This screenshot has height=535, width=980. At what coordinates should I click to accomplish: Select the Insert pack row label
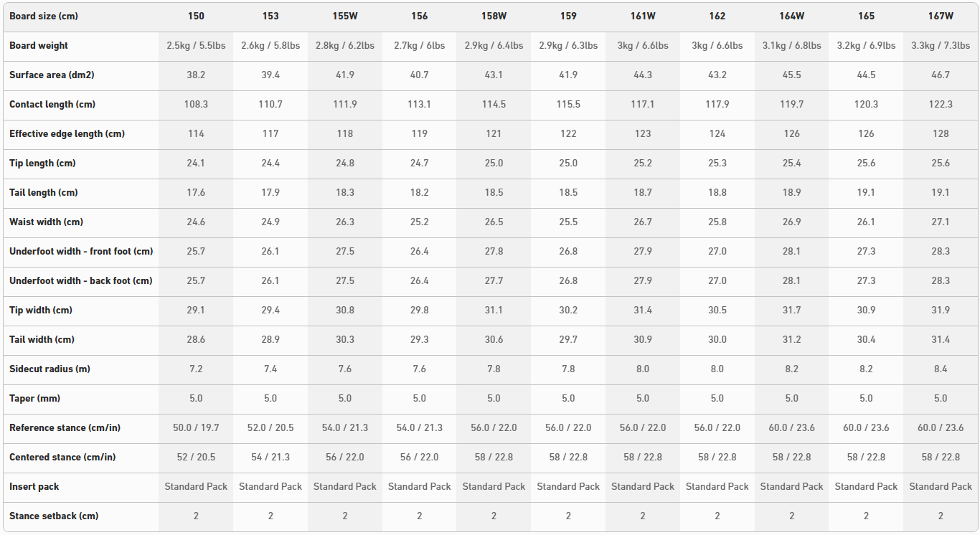point(34,486)
